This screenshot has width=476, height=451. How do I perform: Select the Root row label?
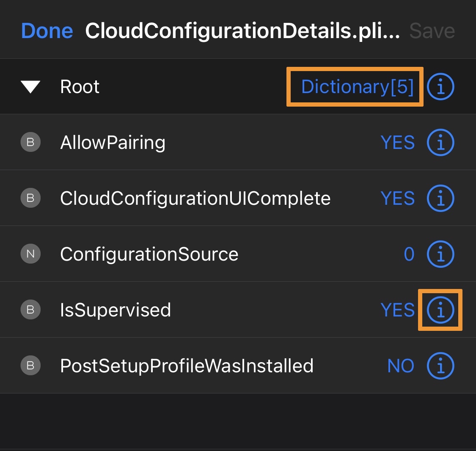(x=80, y=87)
